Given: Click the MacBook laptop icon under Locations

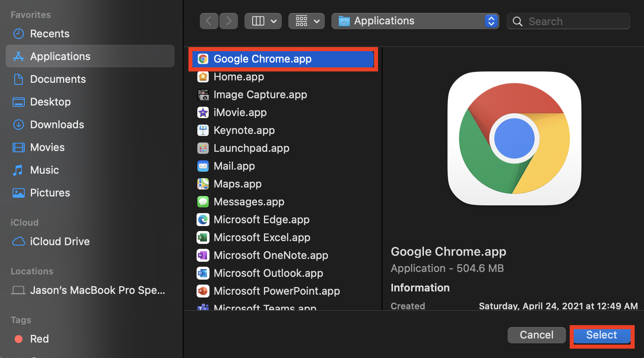Looking at the screenshot, I should point(18,290).
